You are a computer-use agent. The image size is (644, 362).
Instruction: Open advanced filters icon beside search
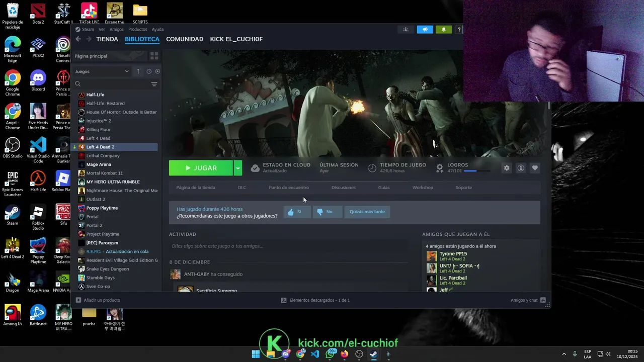pyautogui.click(x=154, y=84)
